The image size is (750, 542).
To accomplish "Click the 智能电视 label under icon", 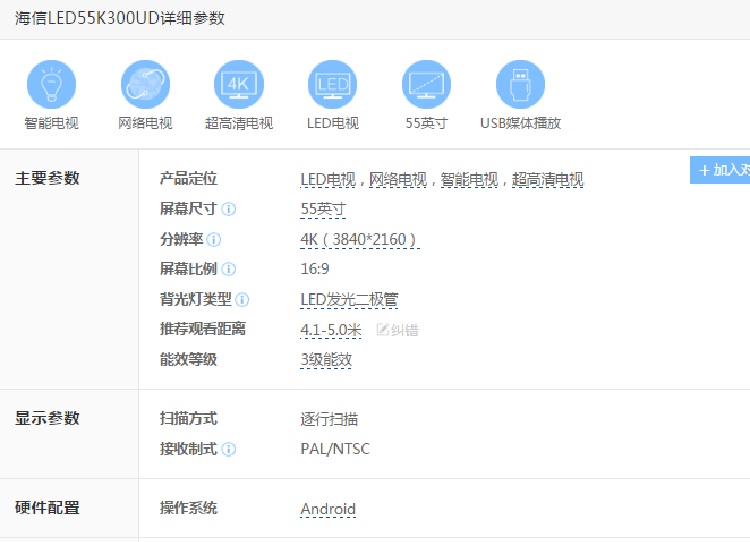I will (x=51, y=123).
